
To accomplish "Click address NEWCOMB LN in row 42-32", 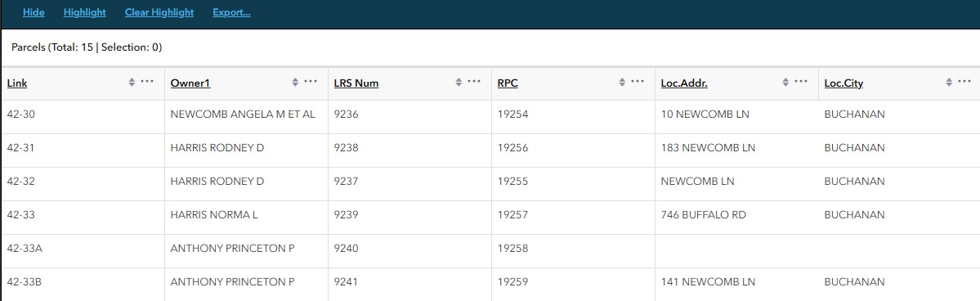I will tap(697, 182).
